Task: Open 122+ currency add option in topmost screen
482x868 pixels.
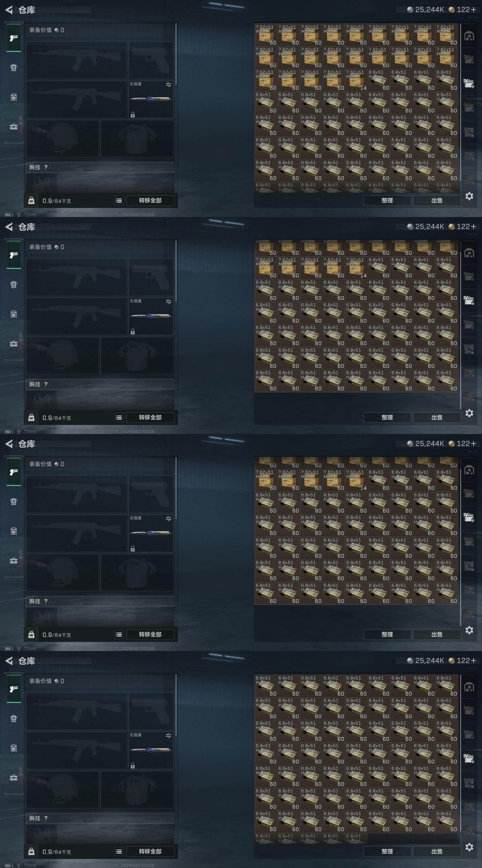Action: click(x=474, y=9)
